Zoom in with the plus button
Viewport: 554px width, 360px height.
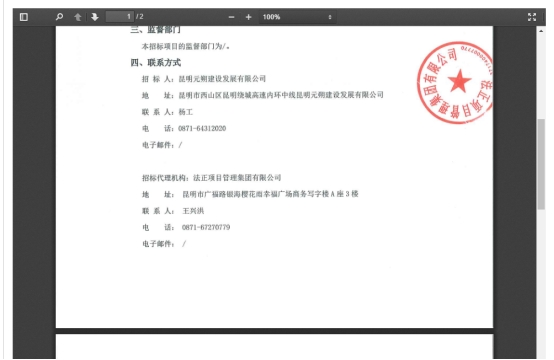[x=248, y=17]
